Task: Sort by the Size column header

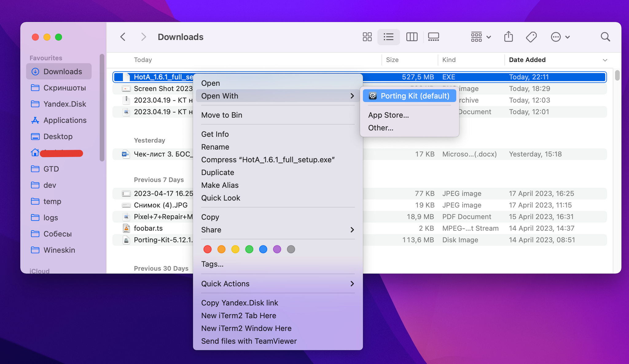Action: 409,60
